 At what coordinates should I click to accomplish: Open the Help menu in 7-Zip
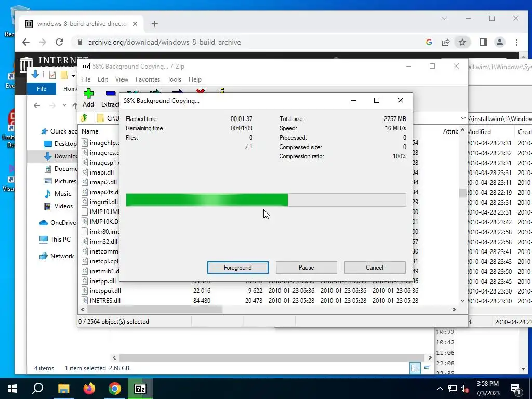(195, 79)
